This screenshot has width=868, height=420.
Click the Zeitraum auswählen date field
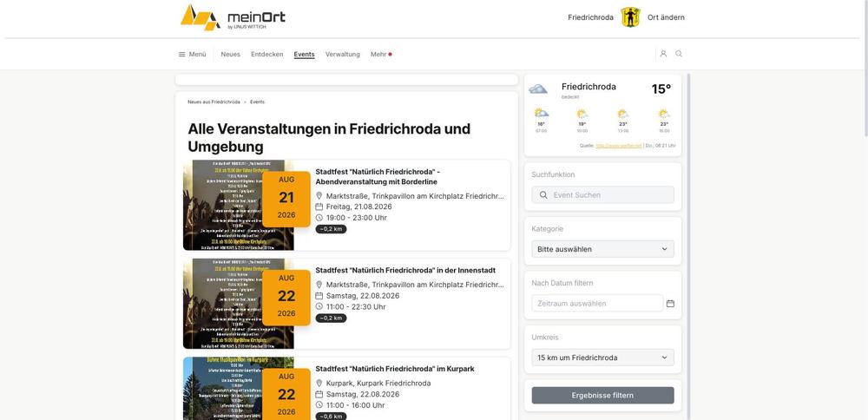click(x=597, y=303)
